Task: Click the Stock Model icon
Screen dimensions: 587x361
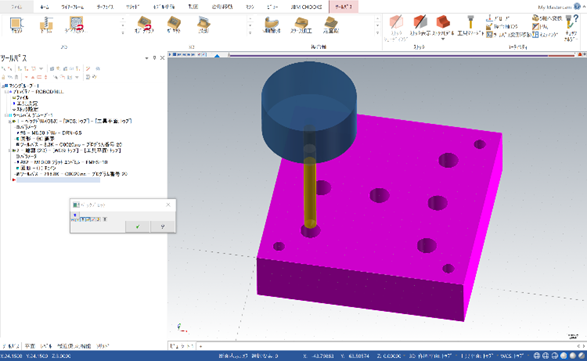Action: (x=443, y=25)
